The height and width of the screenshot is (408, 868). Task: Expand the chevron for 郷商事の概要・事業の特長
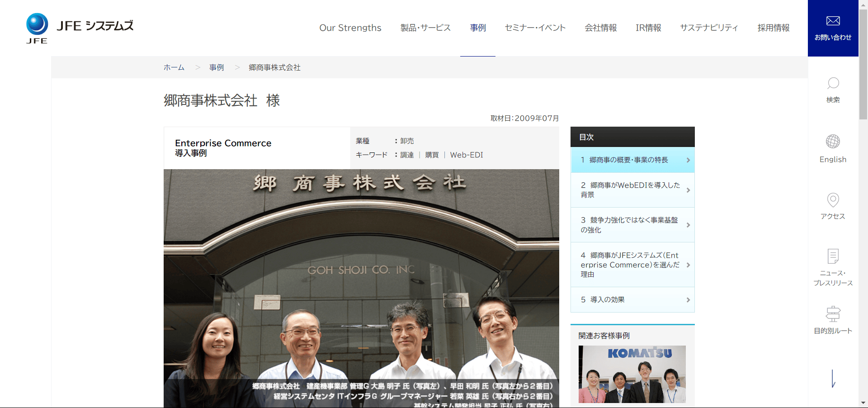click(x=688, y=160)
